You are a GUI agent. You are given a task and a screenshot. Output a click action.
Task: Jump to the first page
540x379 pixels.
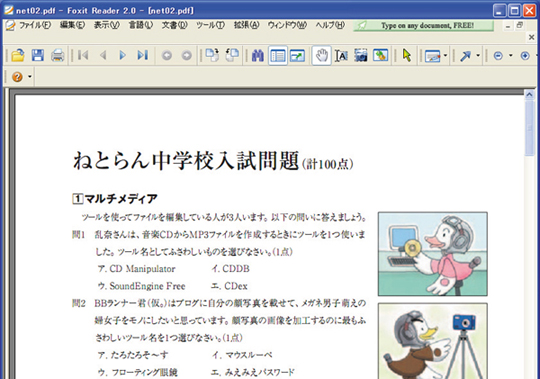83,55
